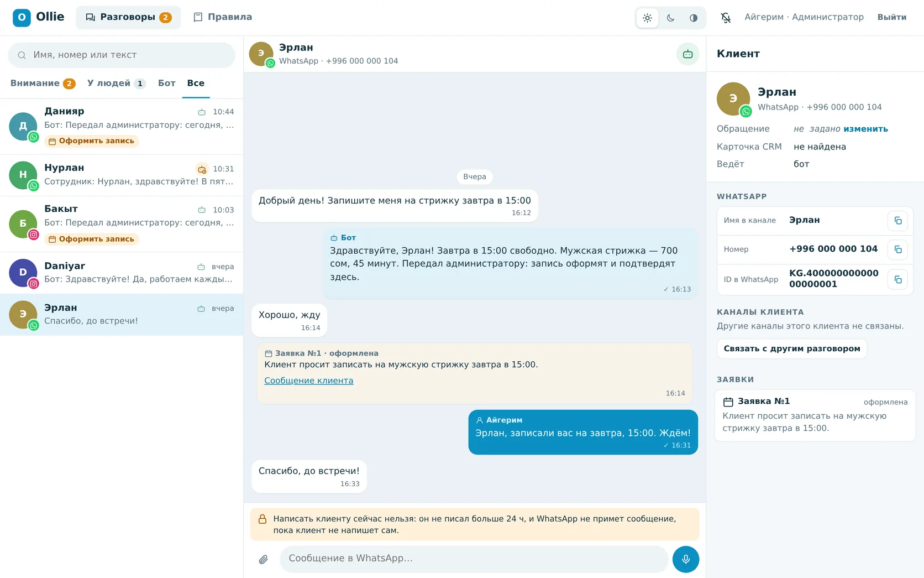The width and height of the screenshot is (924, 578).
Task: Click the bot handover icon in chat header
Action: [687, 54]
